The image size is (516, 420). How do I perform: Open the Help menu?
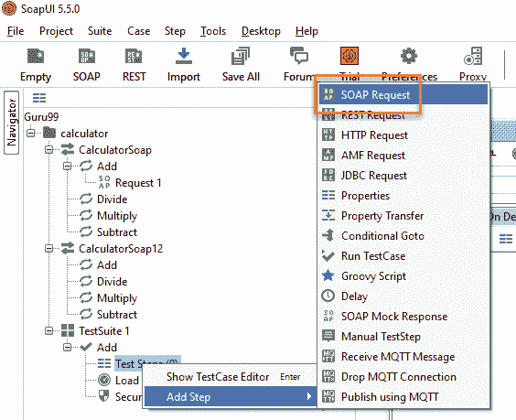[x=306, y=31]
